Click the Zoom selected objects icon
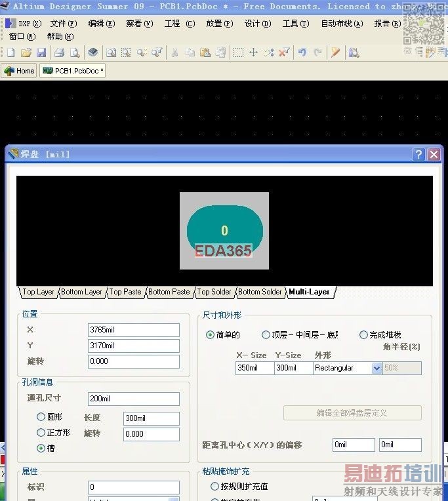This screenshot has width=448, height=501. (x=142, y=52)
